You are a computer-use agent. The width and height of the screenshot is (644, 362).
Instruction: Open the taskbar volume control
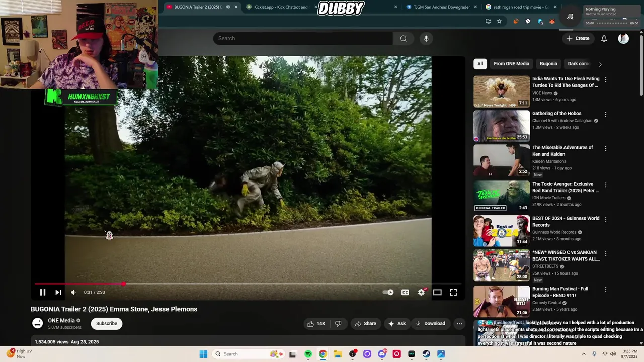[x=613, y=354]
